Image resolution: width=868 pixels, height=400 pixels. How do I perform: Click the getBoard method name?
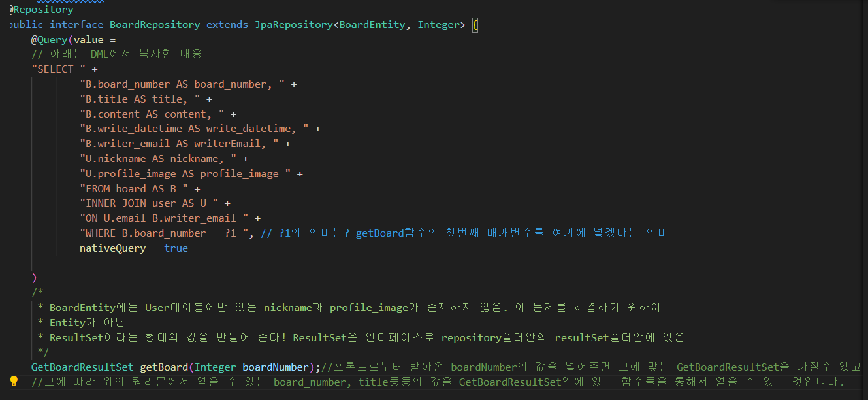click(164, 367)
